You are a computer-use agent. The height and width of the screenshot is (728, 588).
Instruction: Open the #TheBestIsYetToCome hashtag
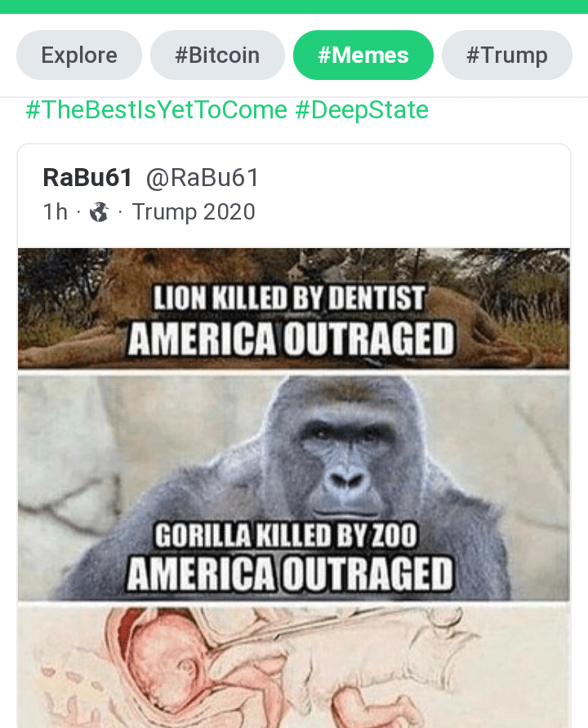(157, 109)
